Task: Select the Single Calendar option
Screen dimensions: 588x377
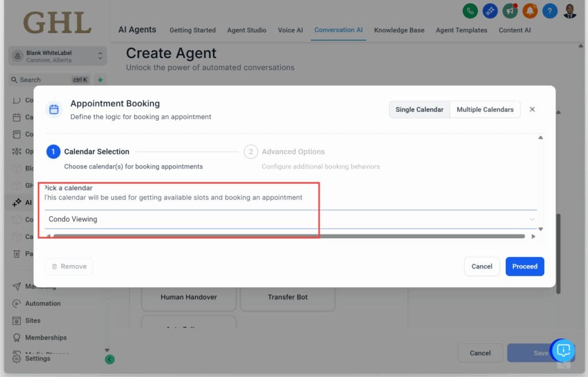Action: 419,109
